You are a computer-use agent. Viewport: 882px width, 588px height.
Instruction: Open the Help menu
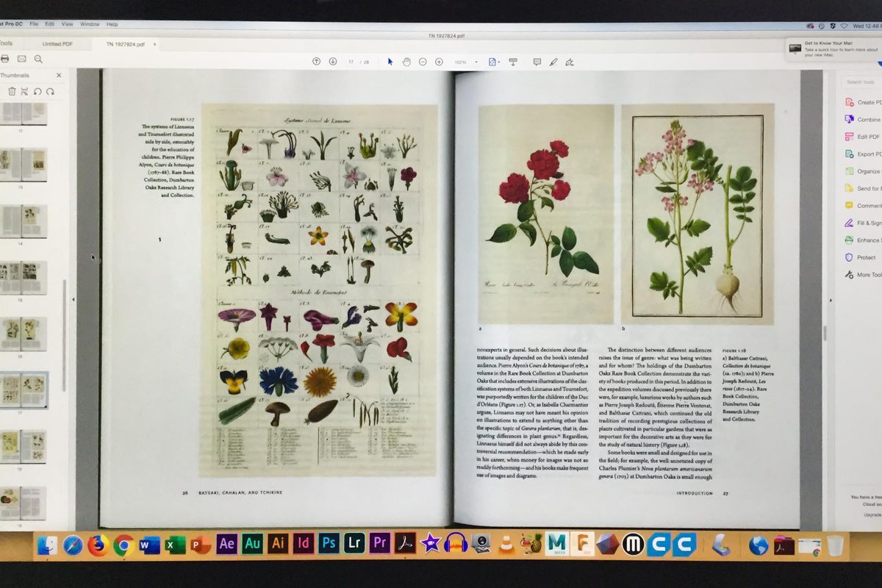112,24
